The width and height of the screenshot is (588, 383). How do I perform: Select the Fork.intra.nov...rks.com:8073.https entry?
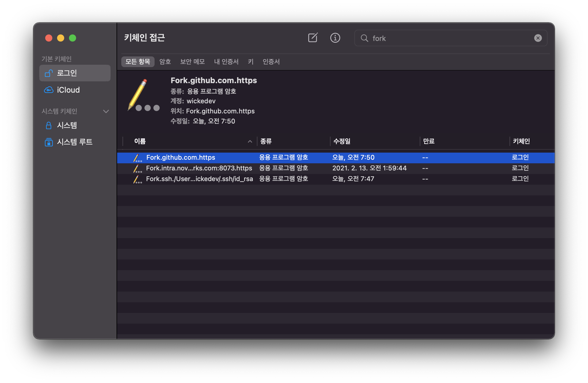click(x=199, y=168)
